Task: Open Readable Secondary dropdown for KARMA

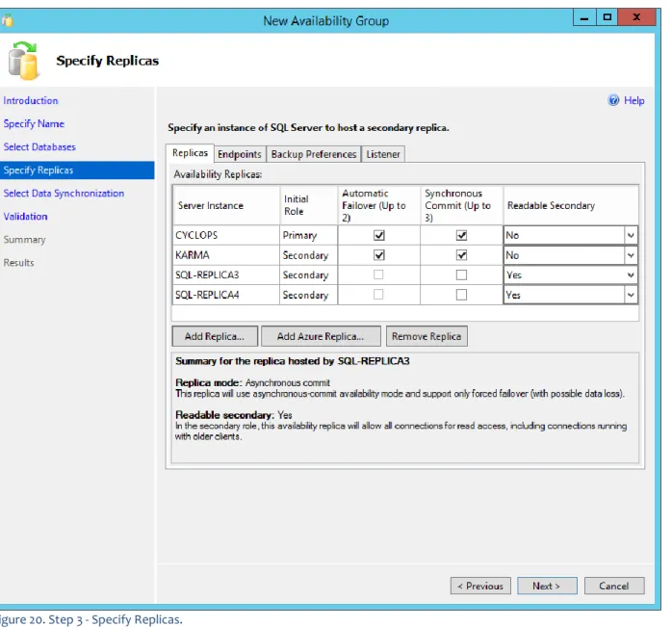Action: click(x=631, y=255)
